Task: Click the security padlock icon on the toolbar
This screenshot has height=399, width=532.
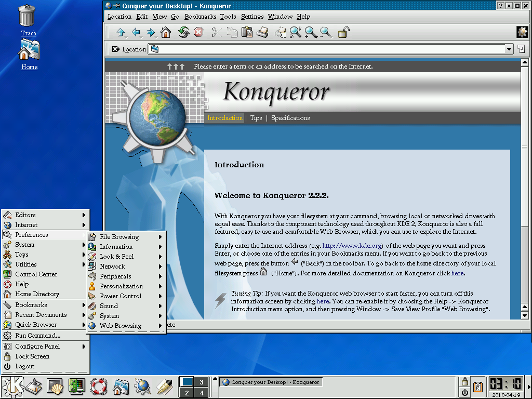Action: [x=342, y=32]
